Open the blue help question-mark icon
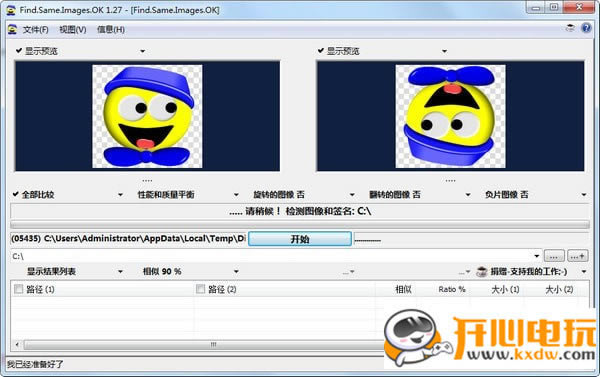Viewport: 600px width, 377px height. coord(586,28)
